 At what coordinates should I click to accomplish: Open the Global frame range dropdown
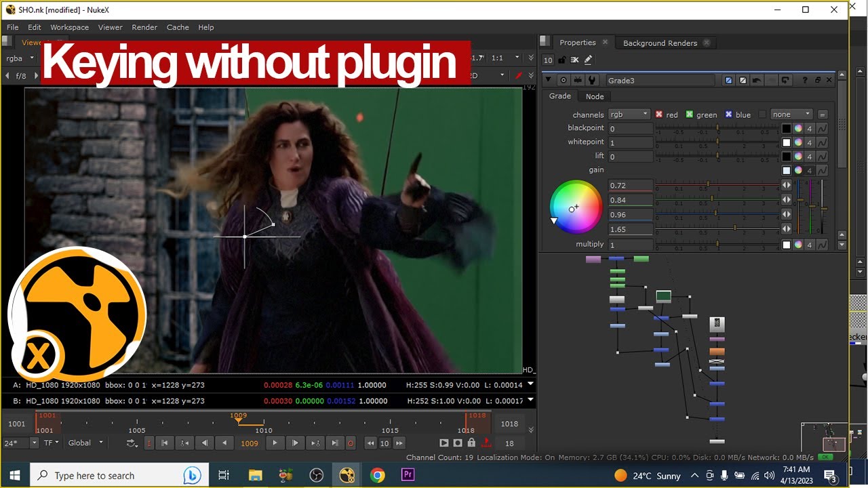tap(85, 443)
